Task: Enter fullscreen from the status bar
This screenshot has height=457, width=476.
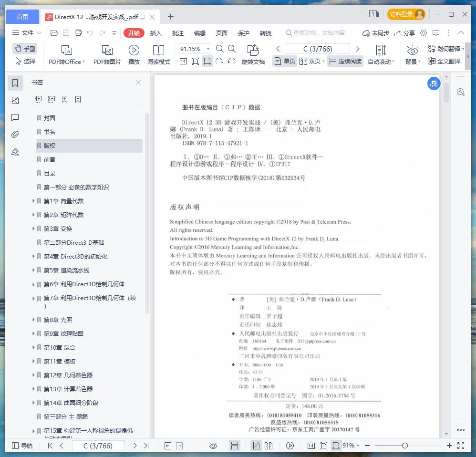Action: point(461,446)
